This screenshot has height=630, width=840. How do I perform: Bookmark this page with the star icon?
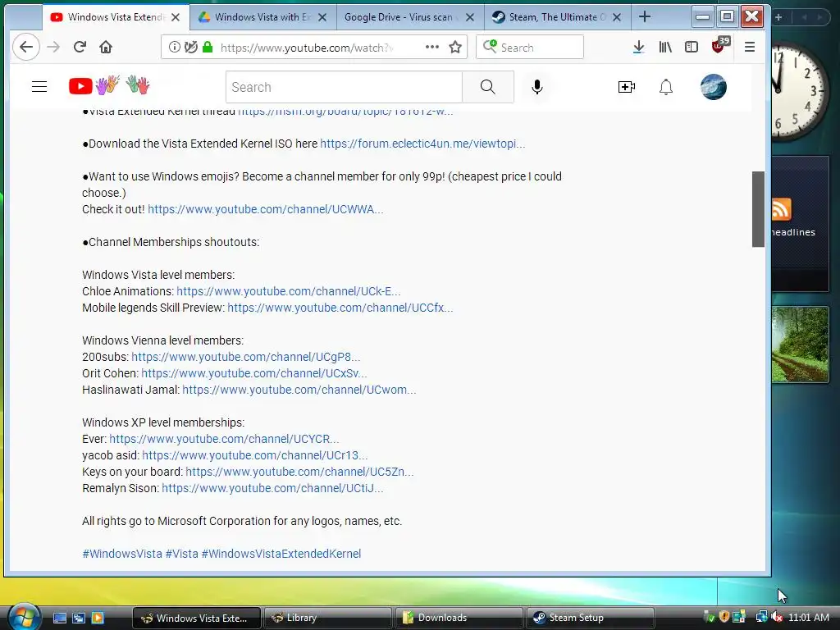[455, 47]
